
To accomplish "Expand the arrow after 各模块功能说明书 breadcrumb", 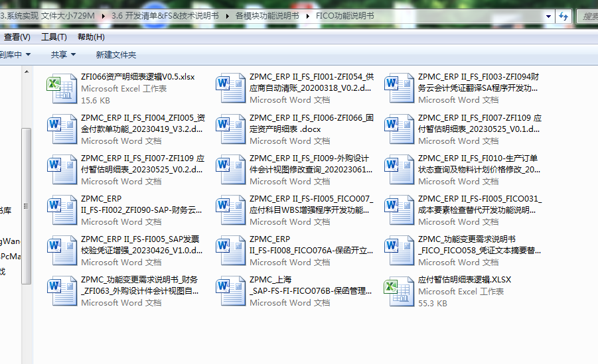I will pos(307,16).
